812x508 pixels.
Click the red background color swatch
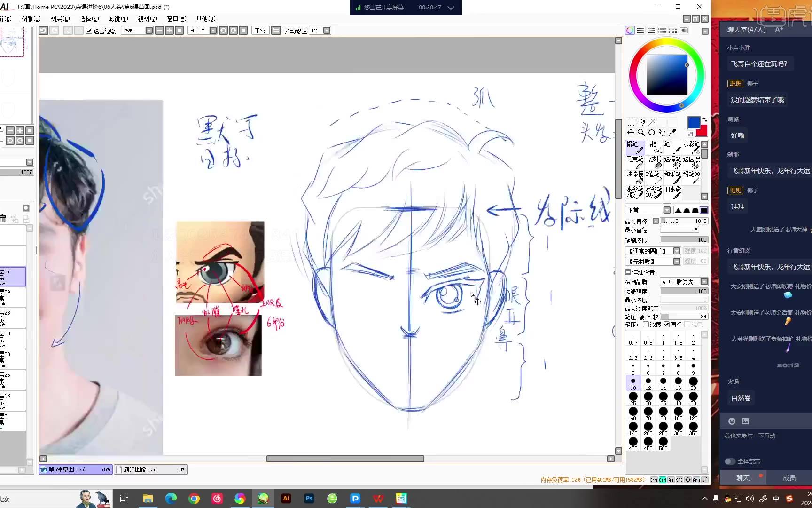coord(703,132)
